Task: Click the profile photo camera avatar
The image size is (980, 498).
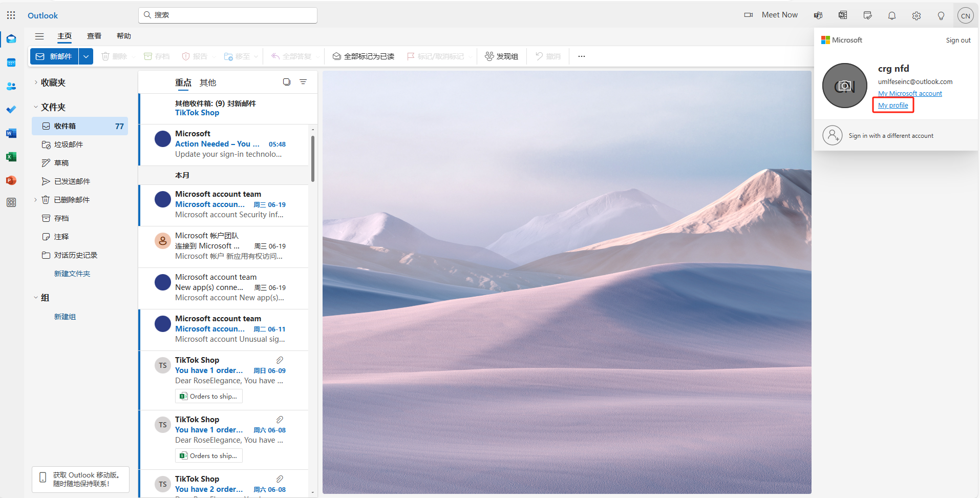Action: 845,86
